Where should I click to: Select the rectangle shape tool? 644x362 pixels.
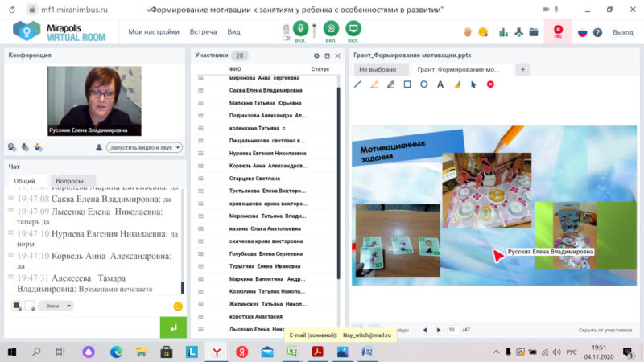pyautogui.click(x=407, y=84)
